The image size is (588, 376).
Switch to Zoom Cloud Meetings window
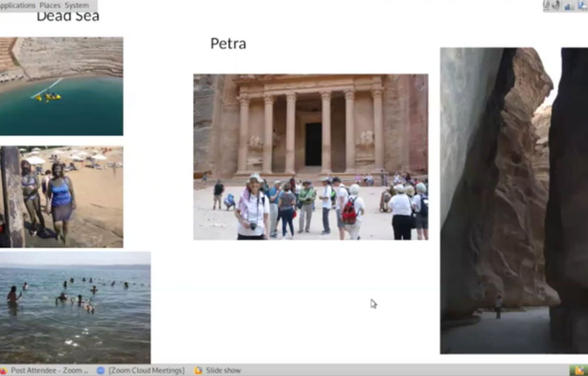coord(146,370)
